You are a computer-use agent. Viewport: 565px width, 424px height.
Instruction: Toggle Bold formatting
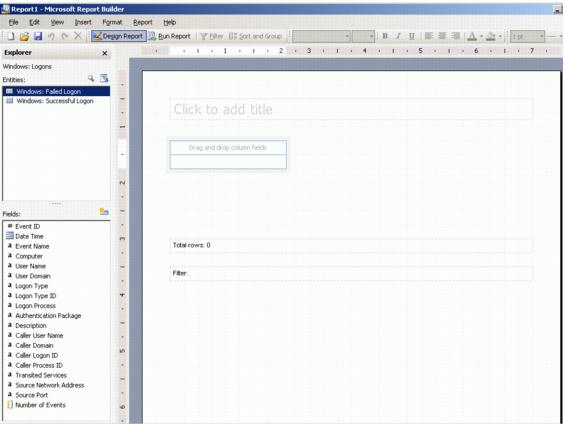pyautogui.click(x=385, y=36)
